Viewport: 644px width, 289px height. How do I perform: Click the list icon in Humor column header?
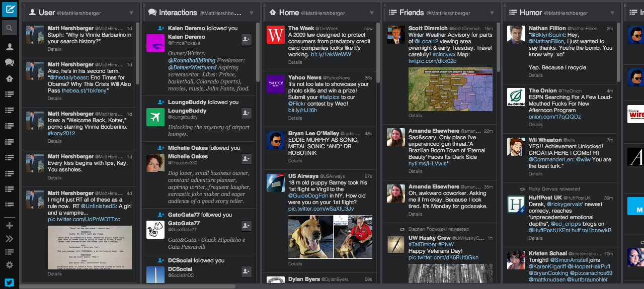[513, 13]
